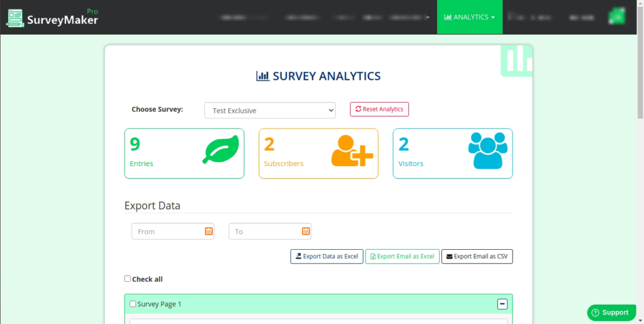Open calendar icon in From field
This screenshot has width=644, height=324.
click(209, 231)
